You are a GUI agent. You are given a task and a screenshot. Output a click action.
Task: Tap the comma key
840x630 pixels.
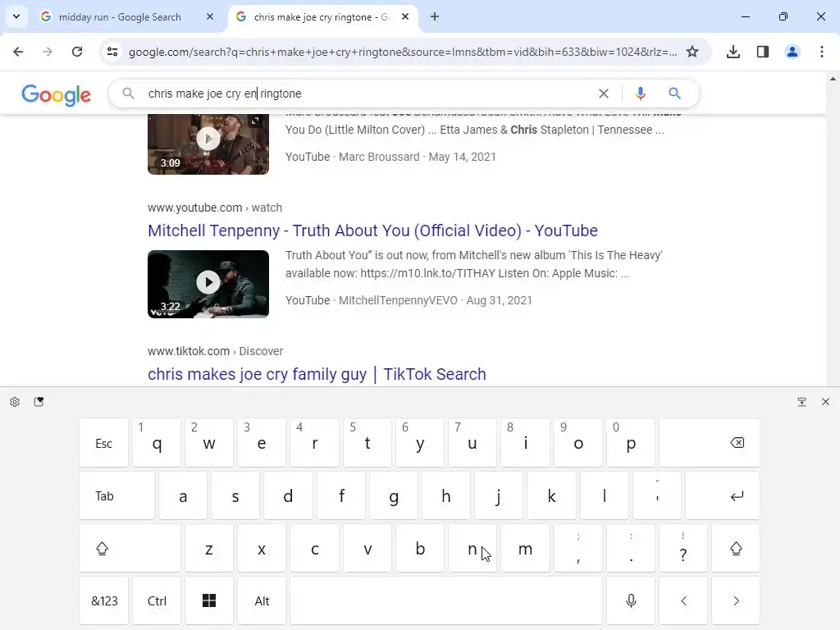[578, 548]
